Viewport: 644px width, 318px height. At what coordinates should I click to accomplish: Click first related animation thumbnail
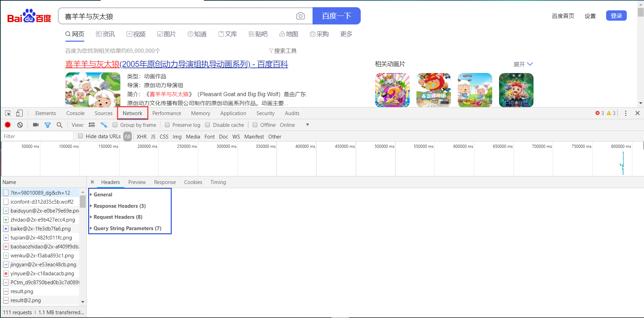point(392,90)
